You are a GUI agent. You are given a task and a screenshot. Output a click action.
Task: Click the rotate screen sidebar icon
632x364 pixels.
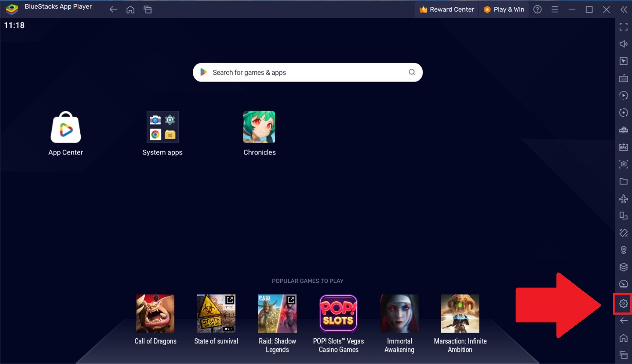pyautogui.click(x=623, y=215)
